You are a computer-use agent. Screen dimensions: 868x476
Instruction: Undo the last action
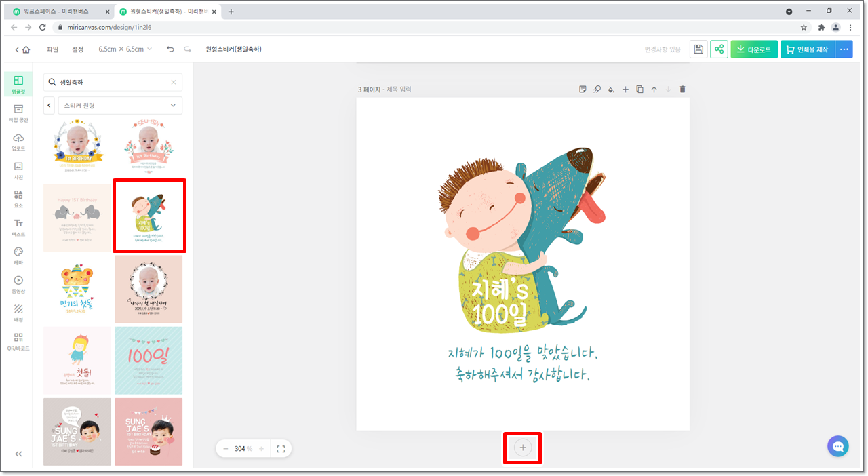(x=170, y=49)
